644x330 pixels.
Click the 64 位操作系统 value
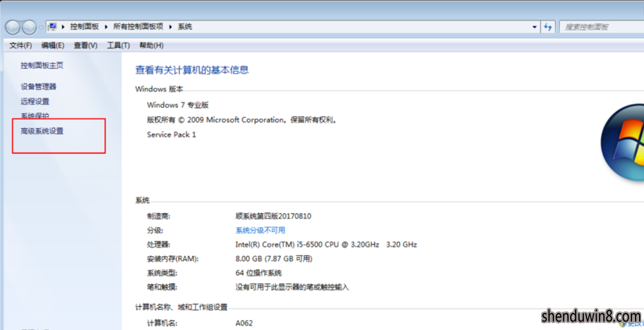click(258, 273)
